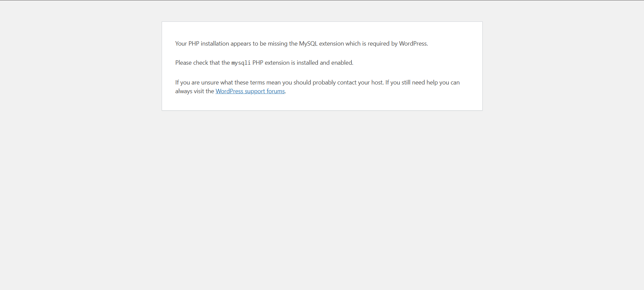Viewport: 644px width, 290px height.
Task: Click 'If you are unsure' paragraph text
Action: click(x=317, y=87)
